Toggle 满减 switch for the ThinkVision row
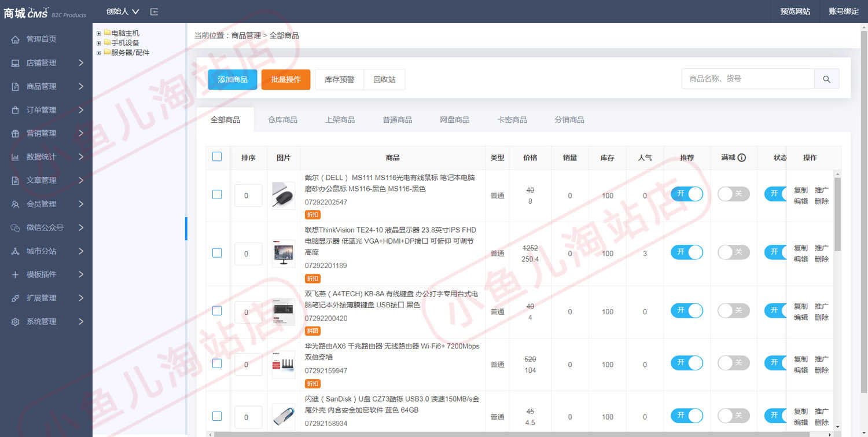Image resolution: width=868 pixels, height=437 pixels. point(734,252)
